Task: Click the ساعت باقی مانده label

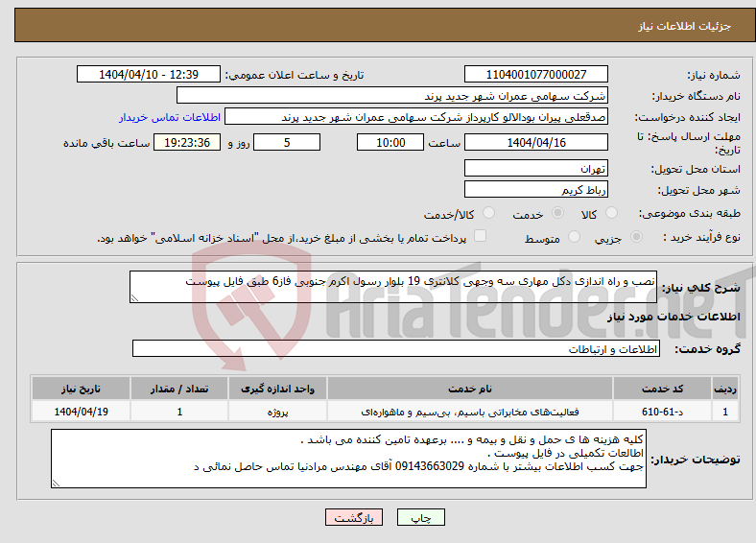Action: pos(106,143)
